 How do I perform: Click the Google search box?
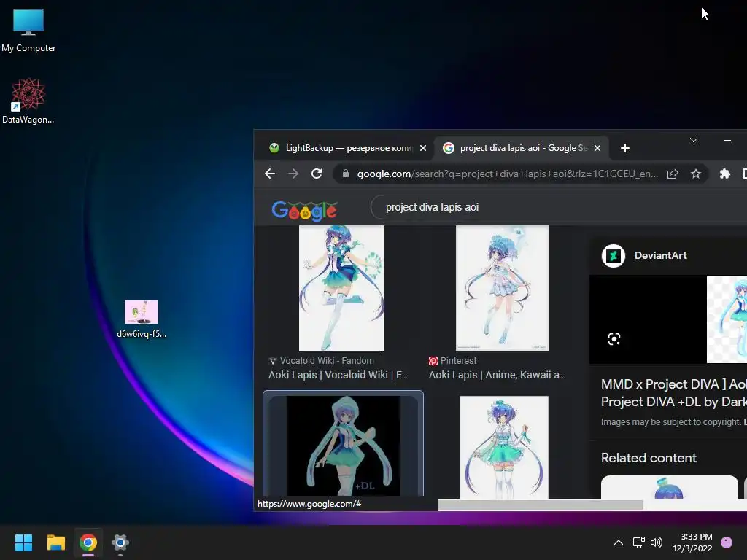coord(557,207)
